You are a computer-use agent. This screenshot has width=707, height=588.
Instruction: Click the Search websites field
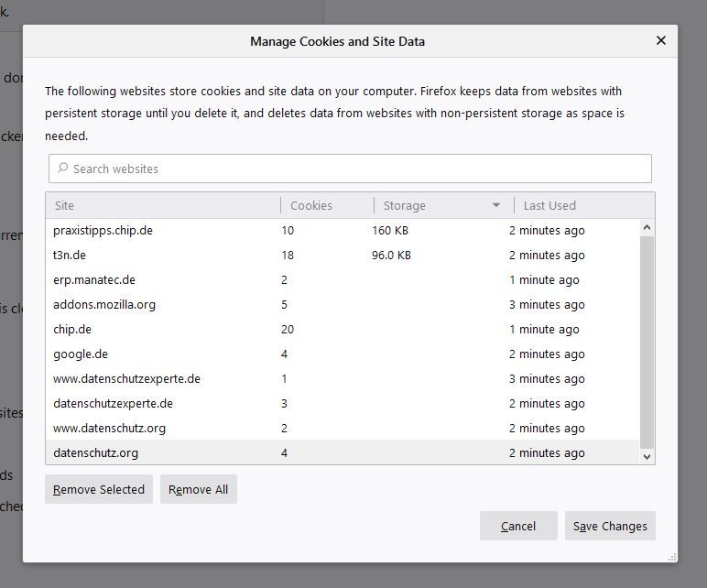[x=350, y=169]
